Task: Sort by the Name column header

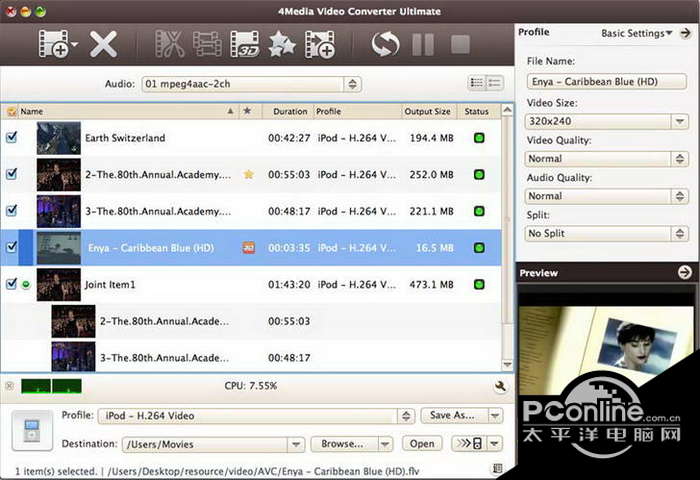Action: pos(127,111)
